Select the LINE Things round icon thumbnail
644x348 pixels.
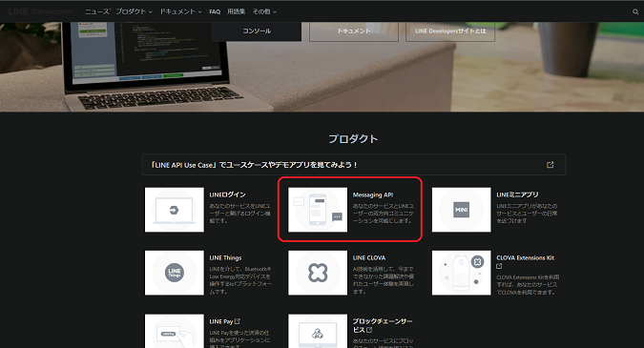(175, 273)
